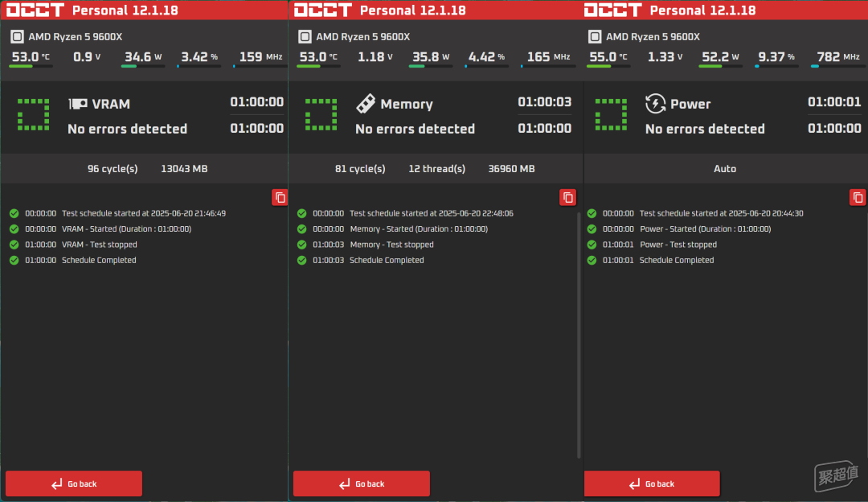Select the 'Auto' setting in Power panel
The image size is (868, 502).
pyautogui.click(x=725, y=168)
